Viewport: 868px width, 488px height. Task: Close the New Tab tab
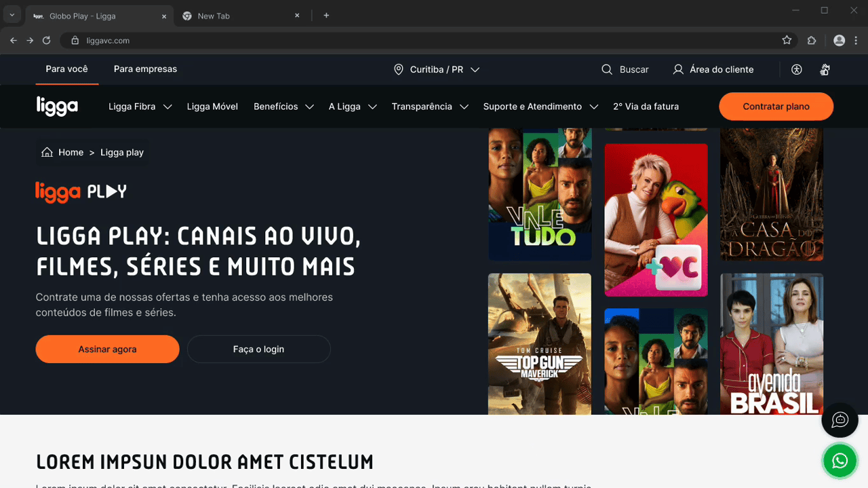point(297,16)
